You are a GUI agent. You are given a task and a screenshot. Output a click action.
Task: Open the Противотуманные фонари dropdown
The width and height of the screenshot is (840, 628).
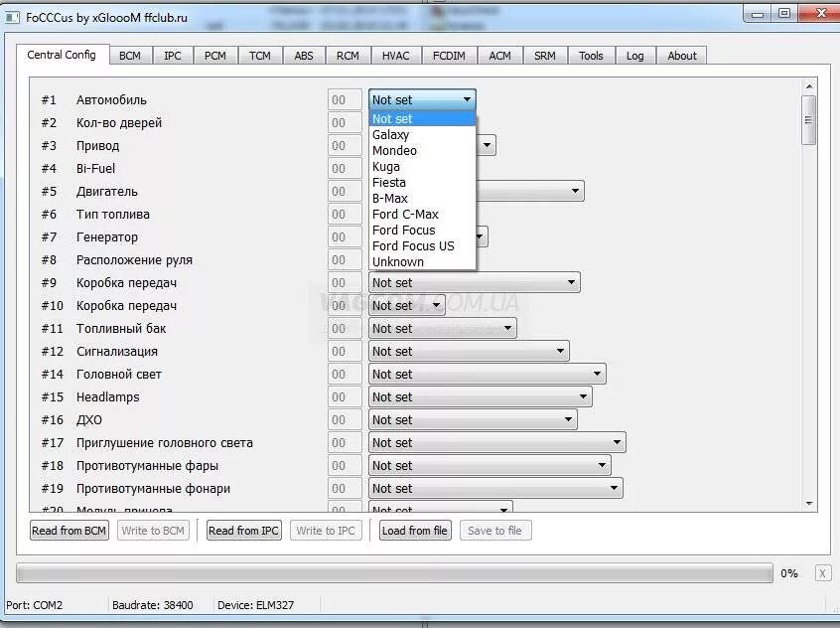495,489
